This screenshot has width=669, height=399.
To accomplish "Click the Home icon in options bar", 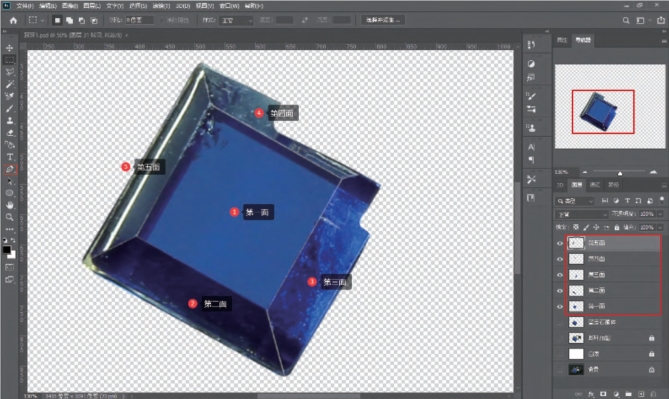I will point(13,20).
